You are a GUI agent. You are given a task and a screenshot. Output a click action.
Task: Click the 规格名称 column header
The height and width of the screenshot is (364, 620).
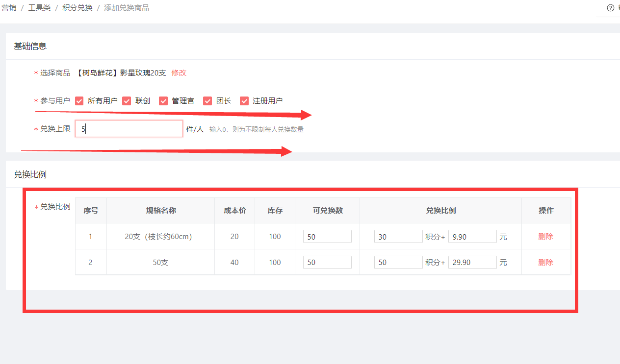(161, 211)
